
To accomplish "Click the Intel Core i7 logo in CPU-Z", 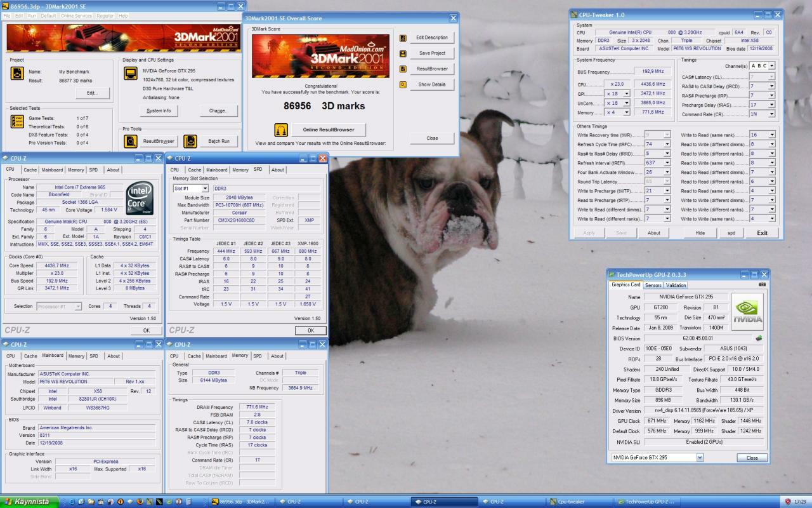I will pos(140,198).
